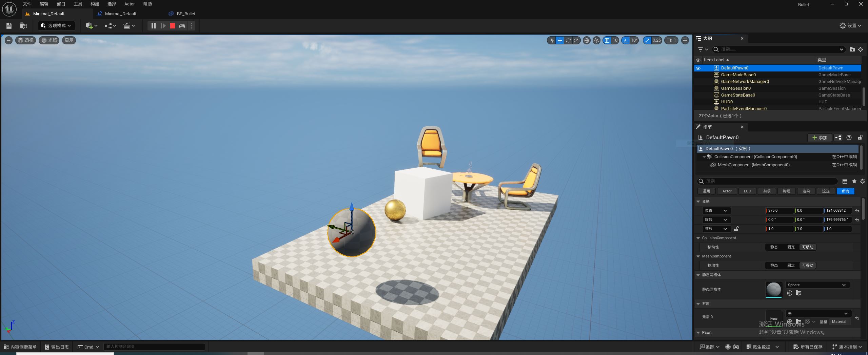Select MeshComponent (MeshComponent0) row
The width and height of the screenshot is (868, 355).
pos(777,165)
